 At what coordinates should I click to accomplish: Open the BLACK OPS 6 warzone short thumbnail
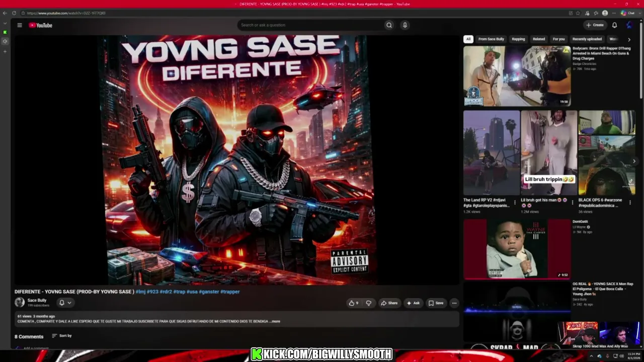[607, 153]
